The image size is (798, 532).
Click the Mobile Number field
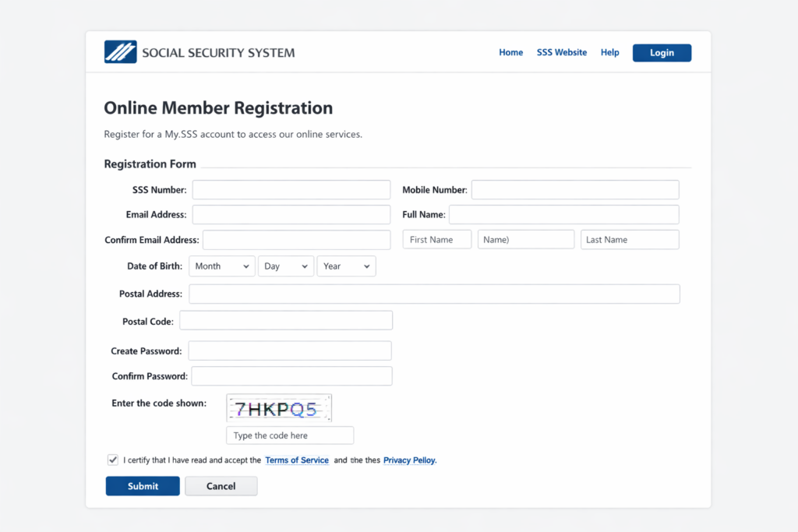click(x=574, y=189)
